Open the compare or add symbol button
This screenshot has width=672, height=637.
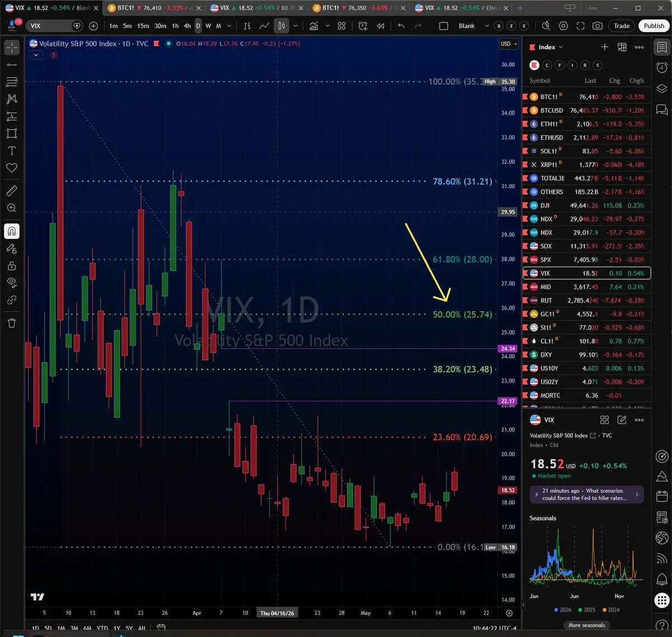tap(94, 26)
